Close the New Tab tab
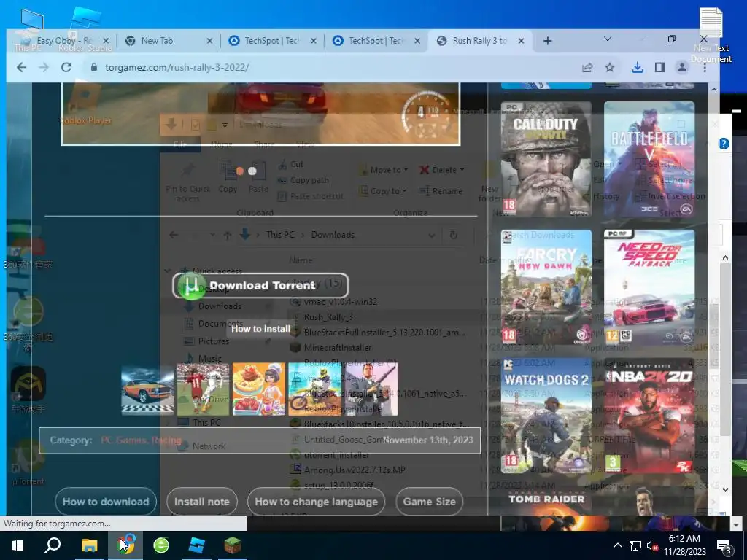This screenshot has height=560, width=747. click(209, 41)
